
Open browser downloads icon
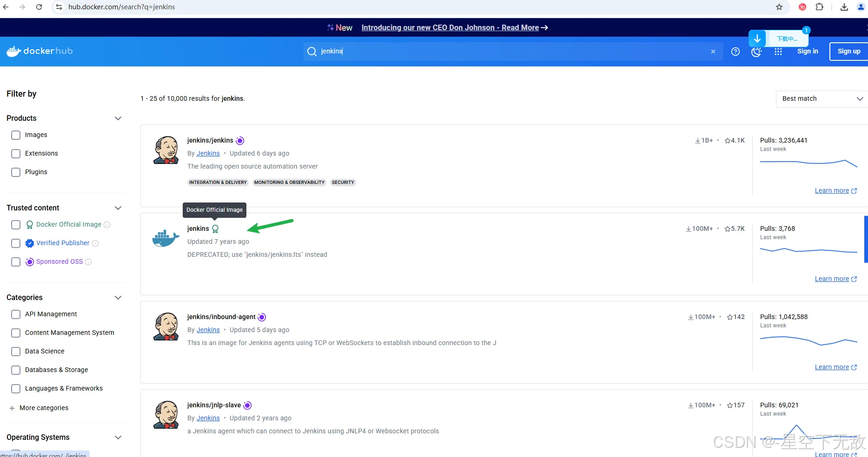844,7
